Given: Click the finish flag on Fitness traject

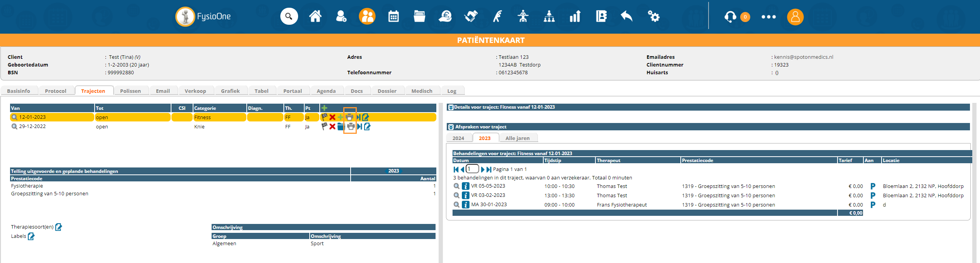Looking at the screenshot, I should pos(324,117).
